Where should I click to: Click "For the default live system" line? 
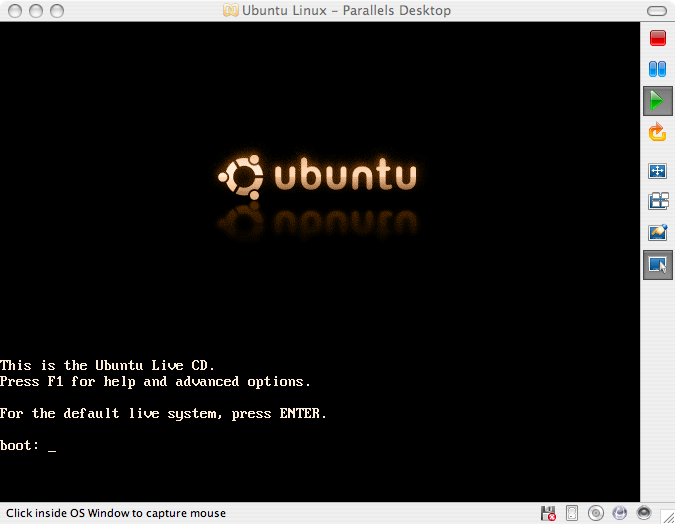coord(163,414)
